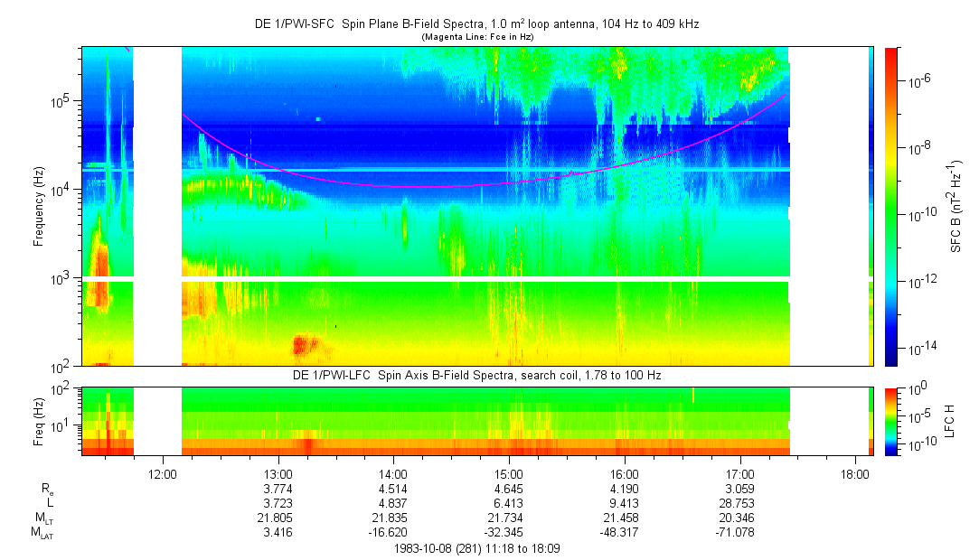
Task: Select the Re value 4.190
Action: pyautogui.click(x=625, y=489)
